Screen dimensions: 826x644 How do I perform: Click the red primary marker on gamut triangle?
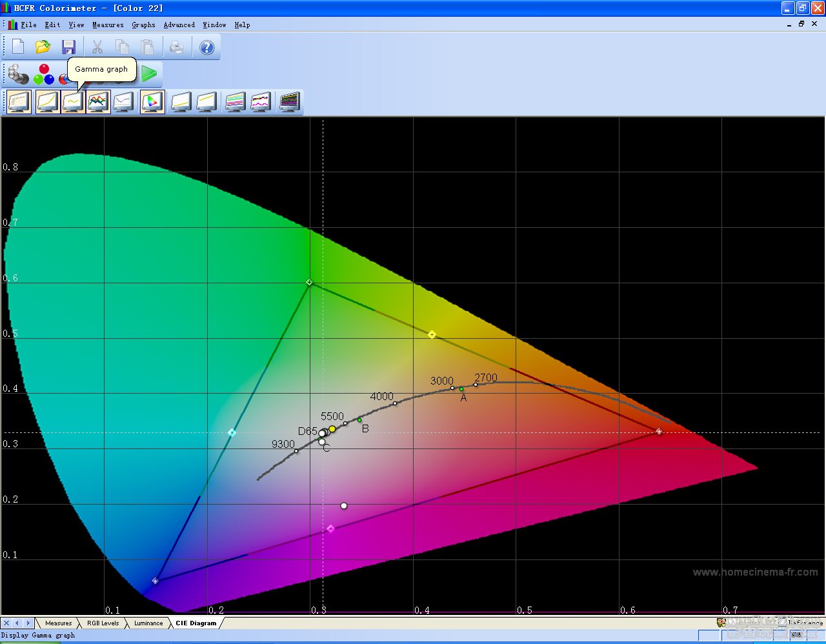click(x=659, y=431)
